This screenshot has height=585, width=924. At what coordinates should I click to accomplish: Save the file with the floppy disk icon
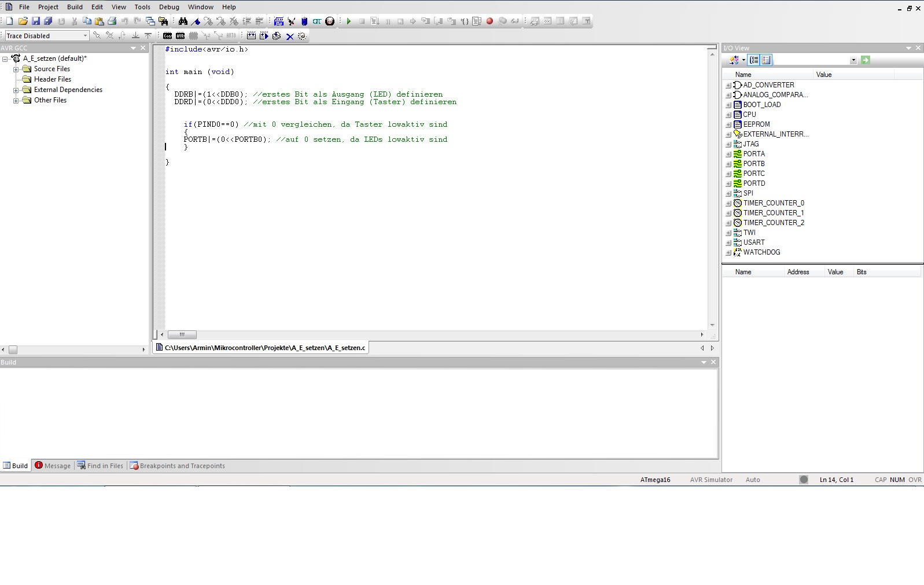36,21
